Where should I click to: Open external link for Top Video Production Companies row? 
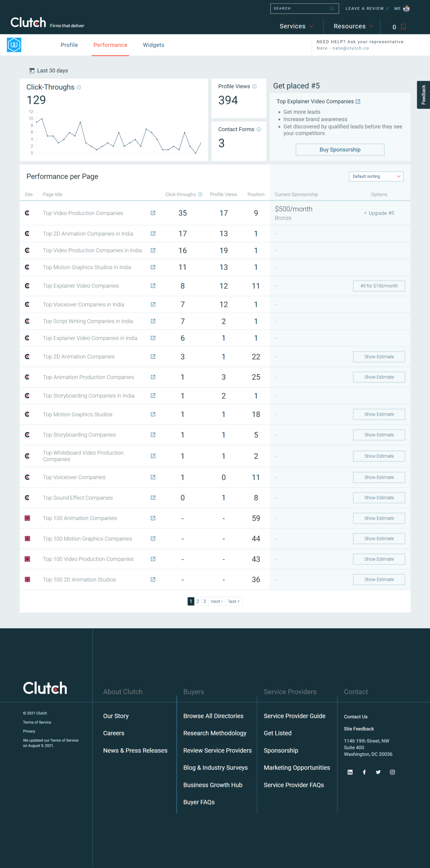(x=153, y=213)
